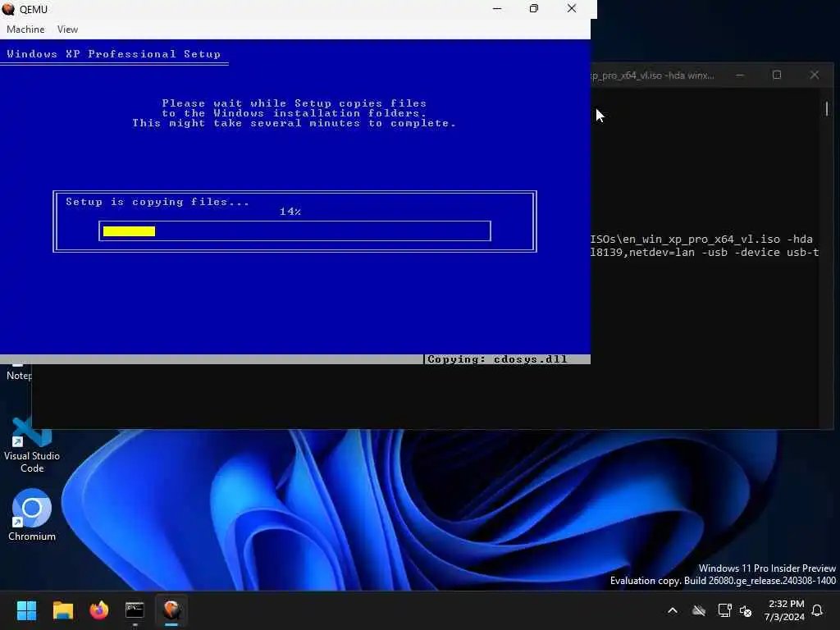
Task: Close the QEMU window
Action: click(x=572, y=8)
